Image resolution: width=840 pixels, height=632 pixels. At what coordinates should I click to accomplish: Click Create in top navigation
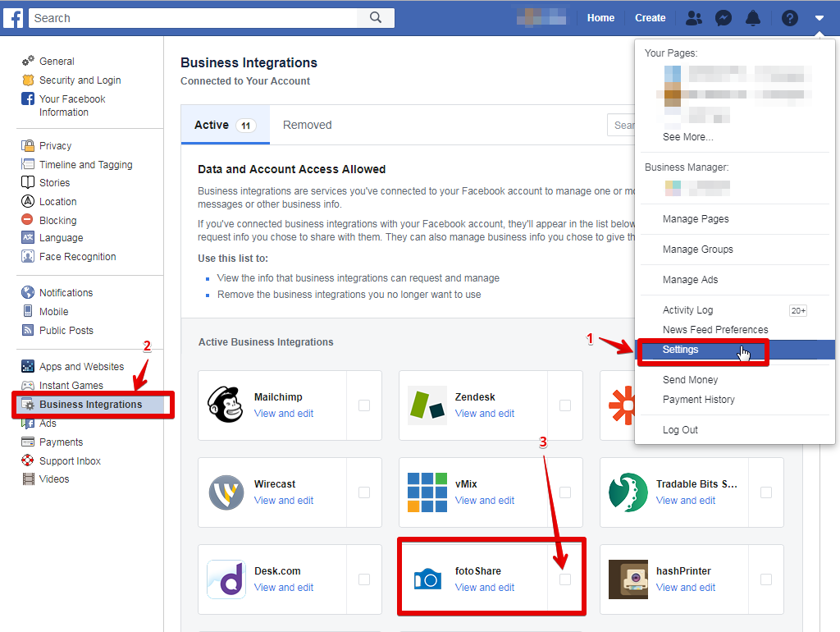pyautogui.click(x=650, y=18)
